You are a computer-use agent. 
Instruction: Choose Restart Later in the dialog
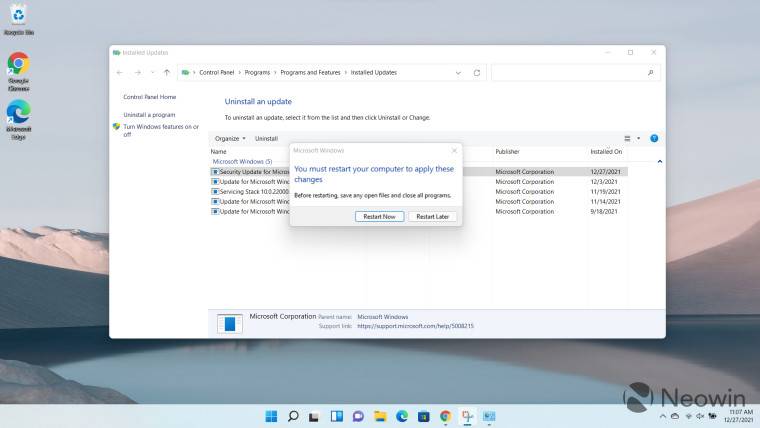(433, 216)
